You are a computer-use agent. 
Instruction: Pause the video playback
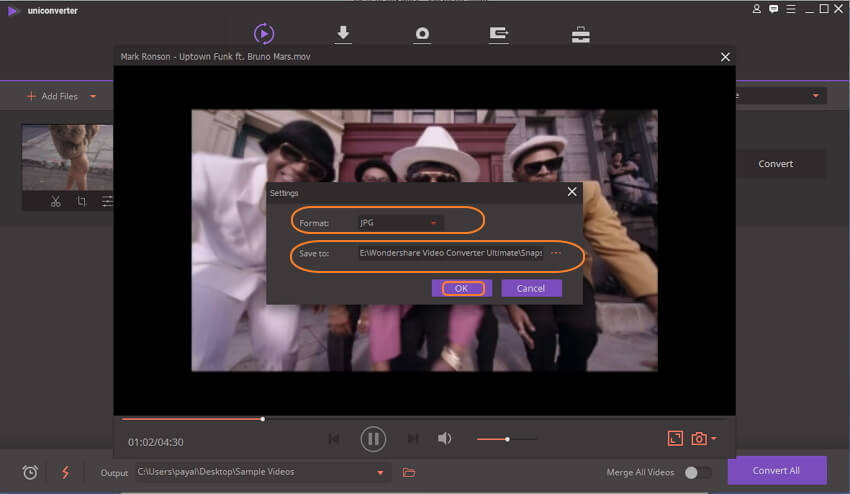click(373, 439)
